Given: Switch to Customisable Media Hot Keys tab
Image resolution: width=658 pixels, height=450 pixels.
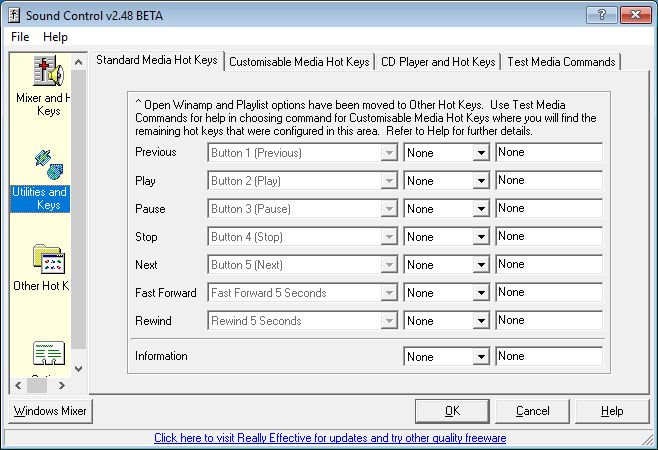Looking at the screenshot, I should (x=299, y=62).
